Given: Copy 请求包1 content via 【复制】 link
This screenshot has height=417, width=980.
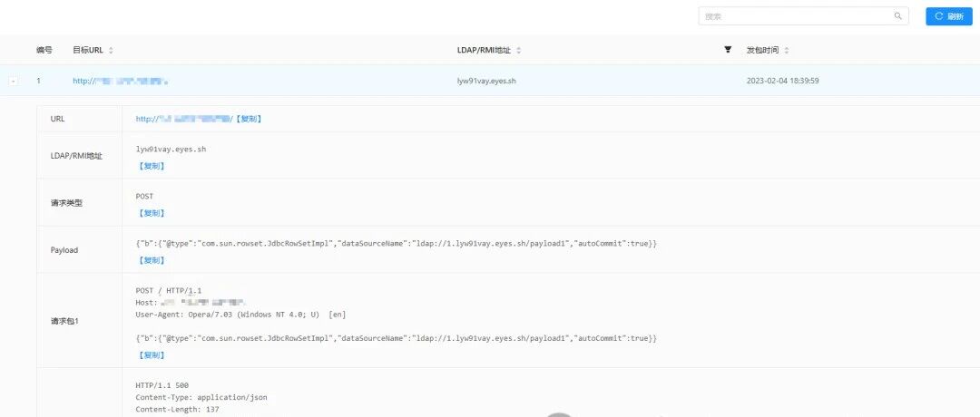Looking at the screenshot, I should pos(151,354).
